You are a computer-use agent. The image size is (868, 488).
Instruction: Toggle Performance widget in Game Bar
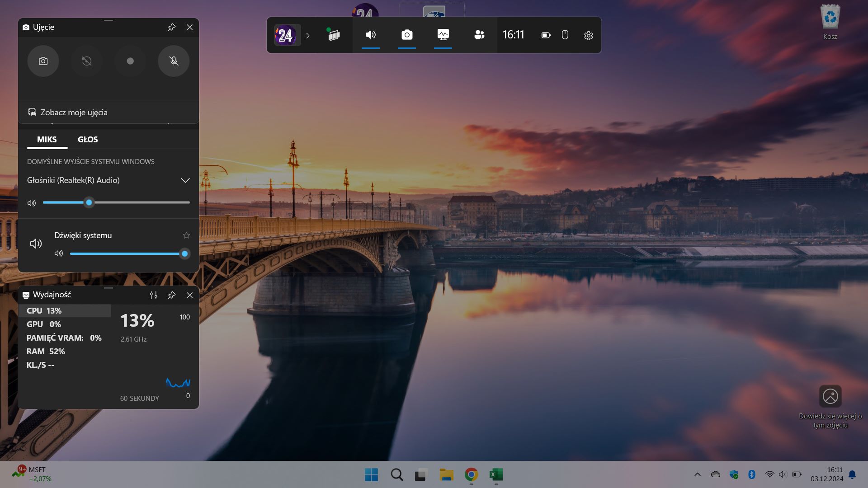pyautogui.click(x=443, y=35)
